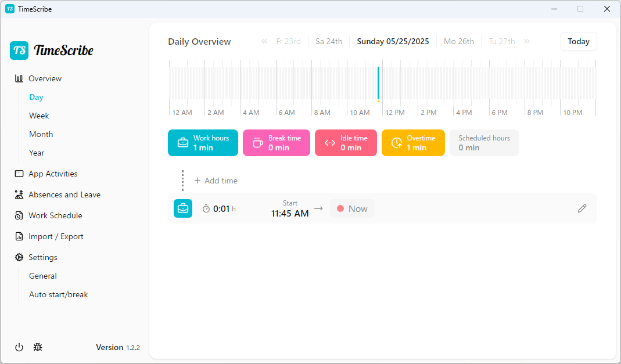
Task: Open the Week overview
Action: click(x=39, y=116)
